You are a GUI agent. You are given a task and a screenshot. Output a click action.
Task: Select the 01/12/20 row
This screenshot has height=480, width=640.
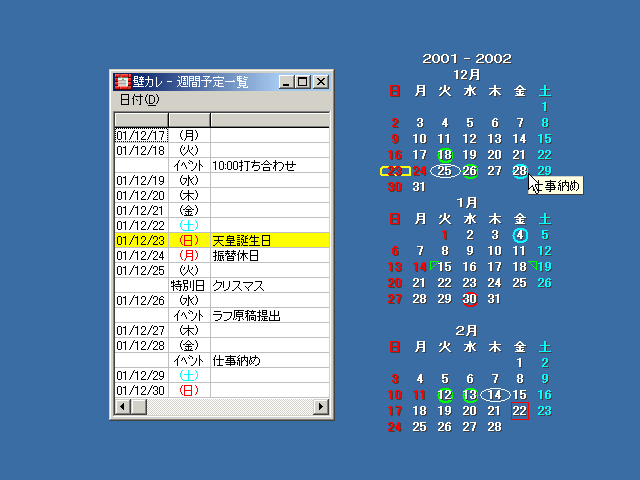222,196
